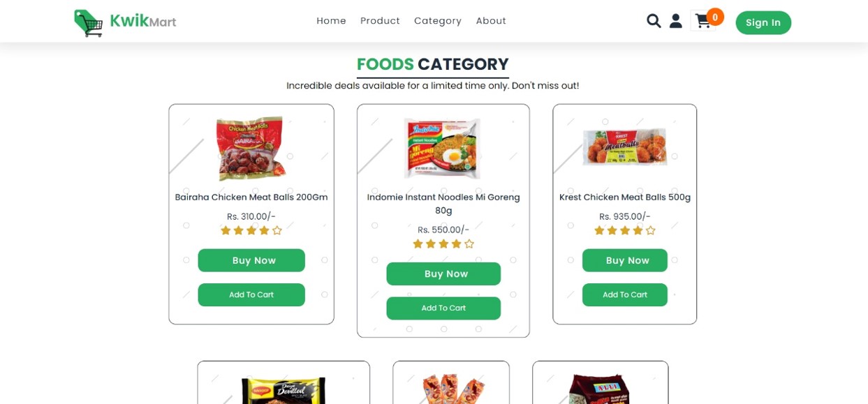Open the Home menu item
The width and height of the screenshot is (868, 404).
click(331, 20)
